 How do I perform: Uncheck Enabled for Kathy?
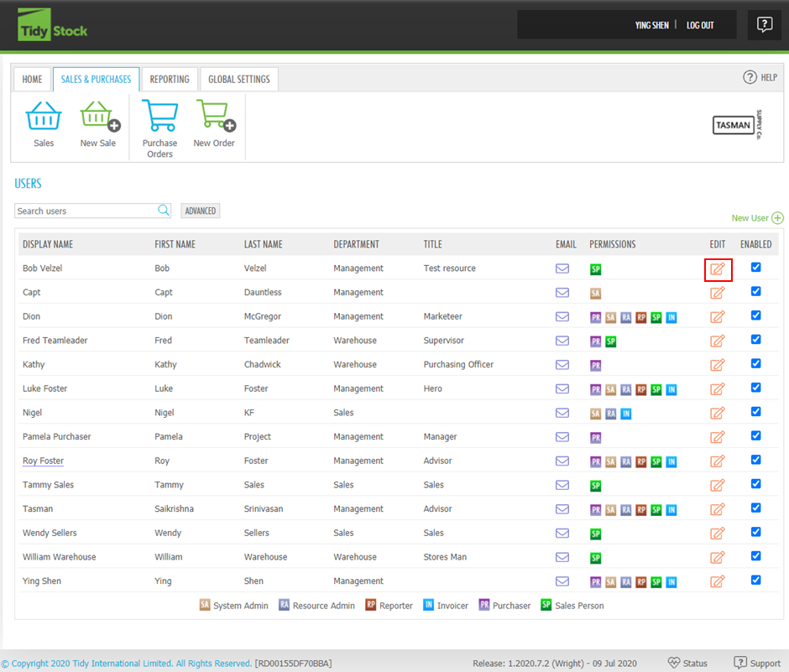pyautogui.click(x=756, y=364)
